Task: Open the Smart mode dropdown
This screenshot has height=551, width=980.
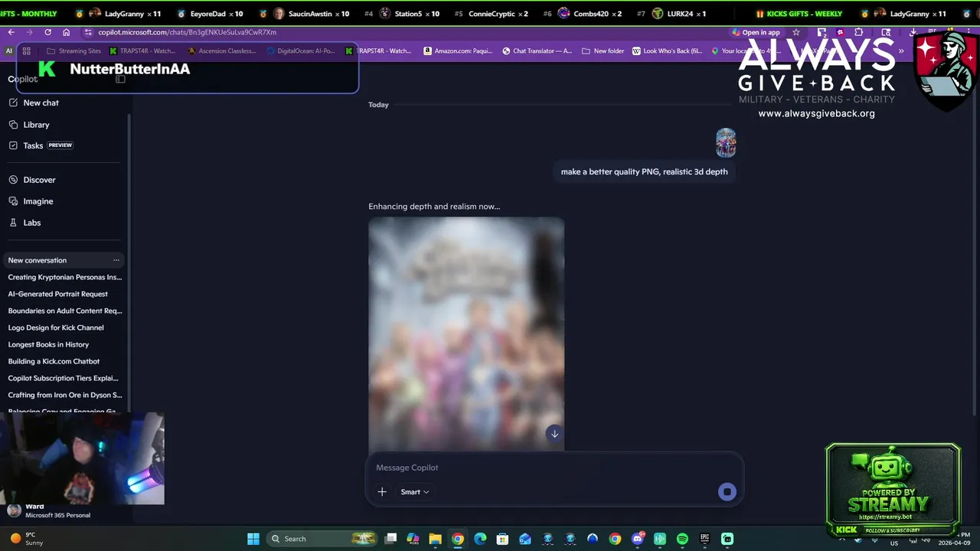Action: pyautogui.click(x=414, y=492)
